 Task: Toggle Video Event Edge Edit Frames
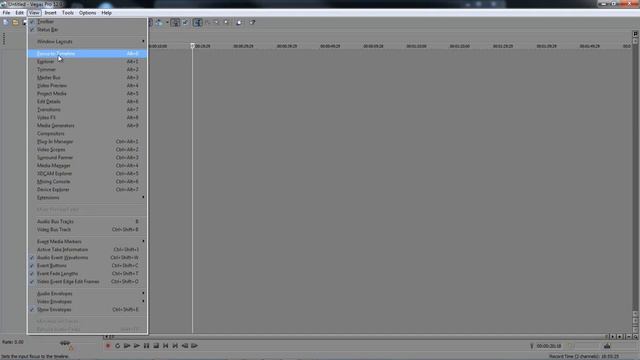pos(87,282)
